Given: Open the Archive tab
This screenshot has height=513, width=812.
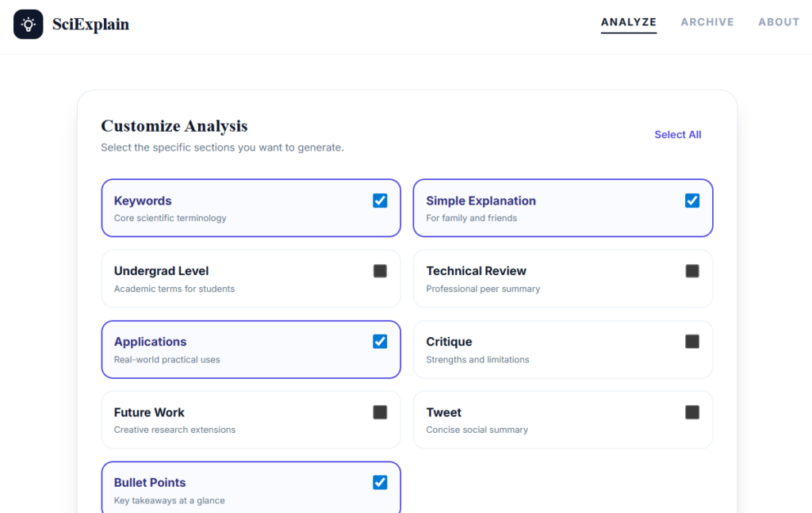Looking at the screenshot, I should (707, 22).
